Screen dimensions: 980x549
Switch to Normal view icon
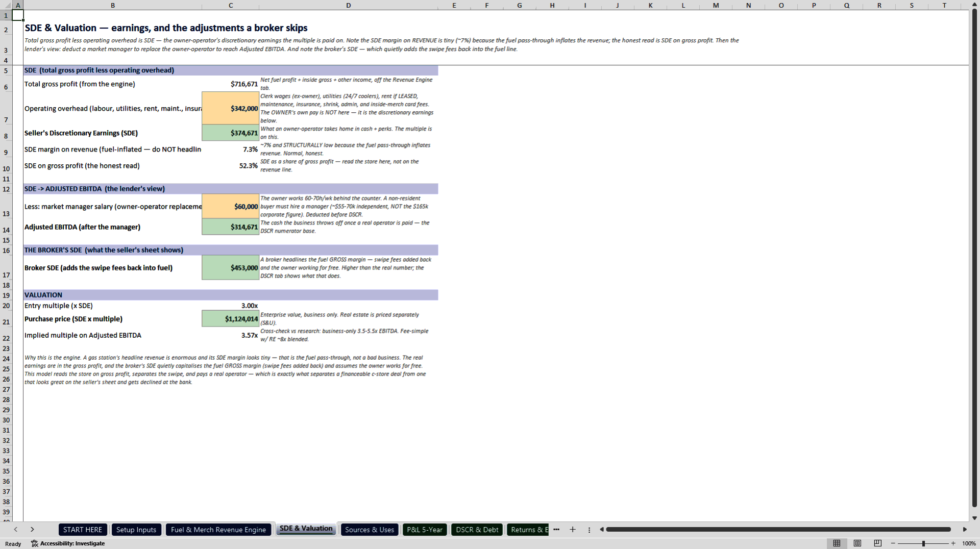click(837, 543)
